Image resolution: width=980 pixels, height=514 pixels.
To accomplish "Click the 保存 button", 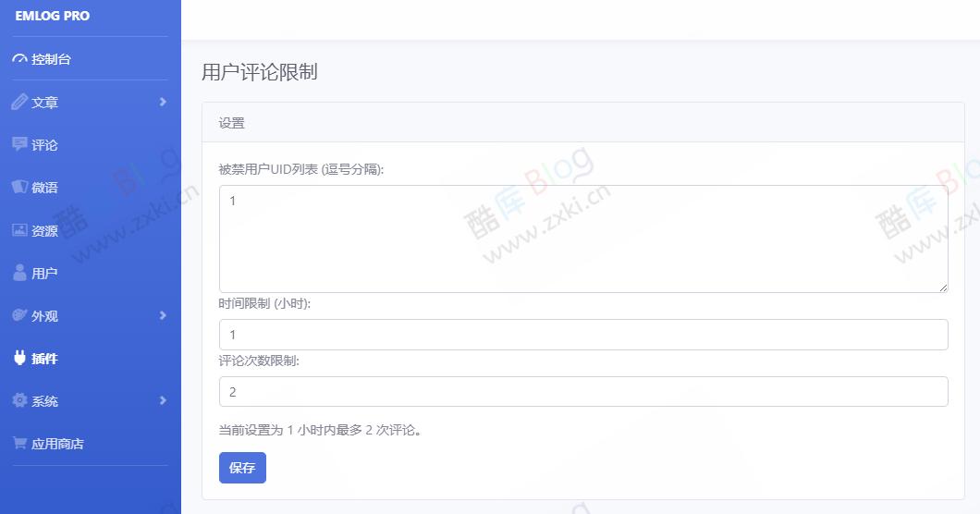I will 242,468.
